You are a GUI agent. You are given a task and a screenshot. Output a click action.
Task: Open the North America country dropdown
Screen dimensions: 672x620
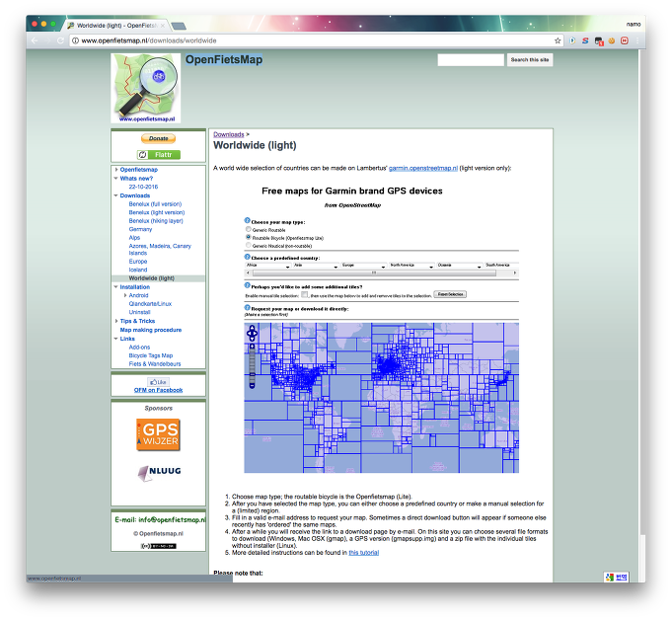pyautogui.click(x=411, y=266)
